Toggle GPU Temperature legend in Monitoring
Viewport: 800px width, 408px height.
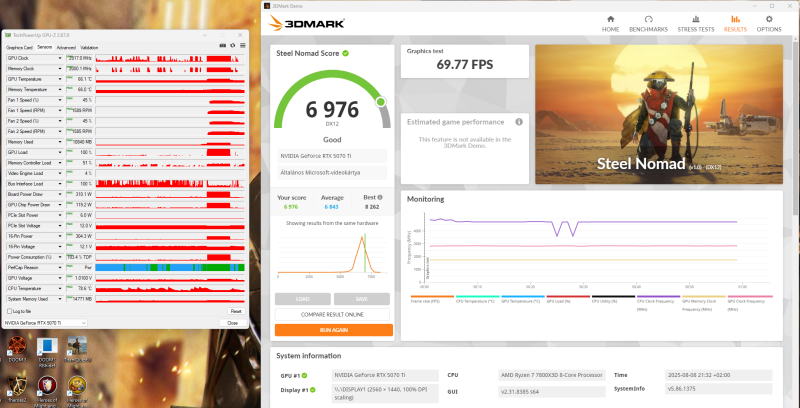523,299
